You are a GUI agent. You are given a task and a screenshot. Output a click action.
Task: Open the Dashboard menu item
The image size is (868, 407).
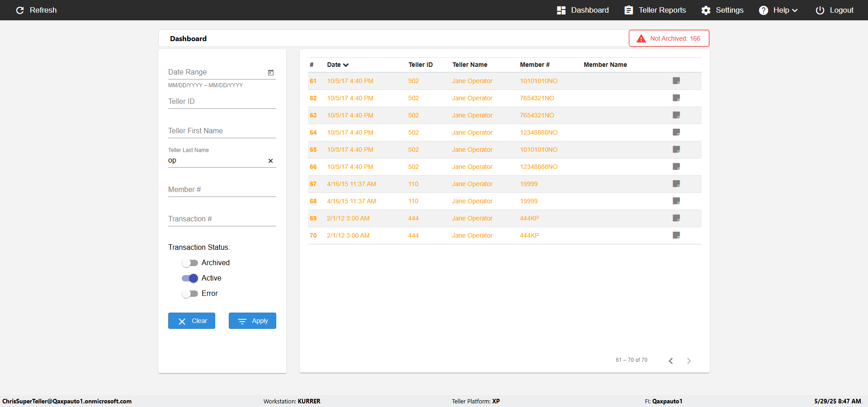pos(583,10)
